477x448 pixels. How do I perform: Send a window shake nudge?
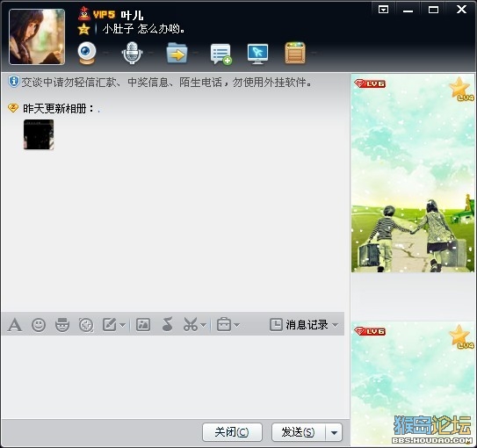[x=86, y=325]
